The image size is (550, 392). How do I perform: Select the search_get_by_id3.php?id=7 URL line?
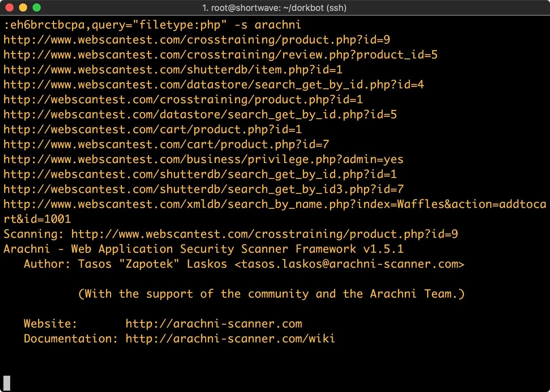204,189
